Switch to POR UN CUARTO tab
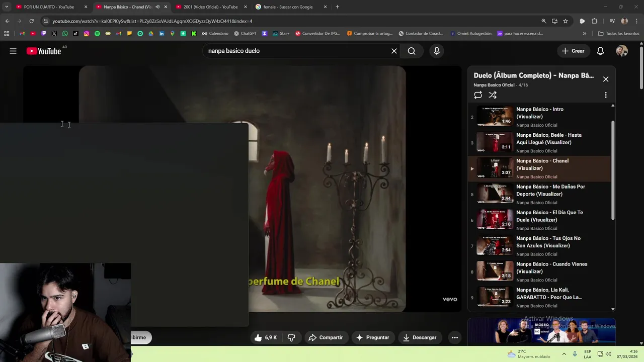Screen dimensions: 644x362 coord(51,7)
